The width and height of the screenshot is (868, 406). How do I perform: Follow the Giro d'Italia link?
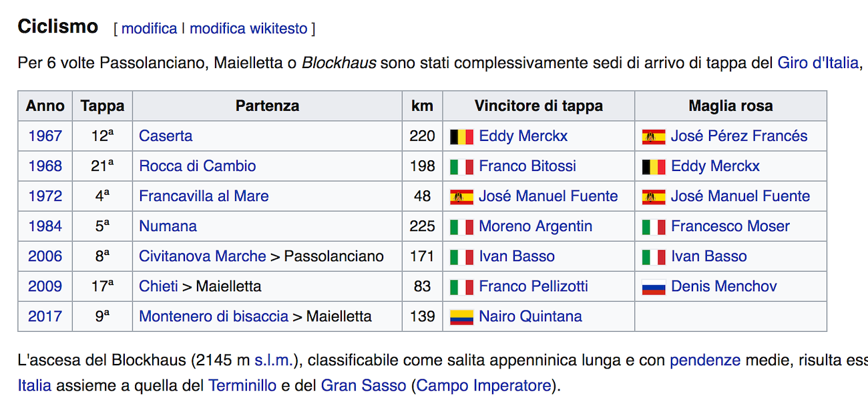tap(818, 63)
